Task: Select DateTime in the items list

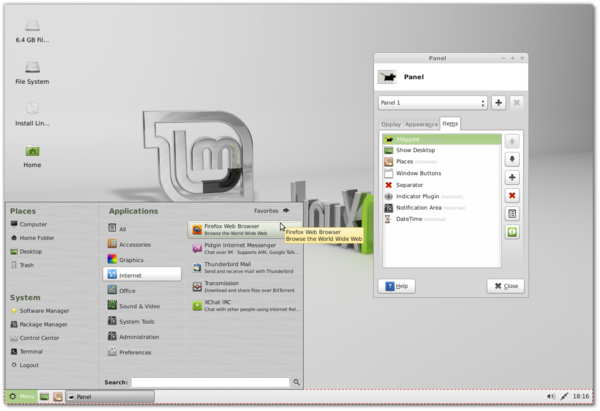Action: (x=442, y=219)
